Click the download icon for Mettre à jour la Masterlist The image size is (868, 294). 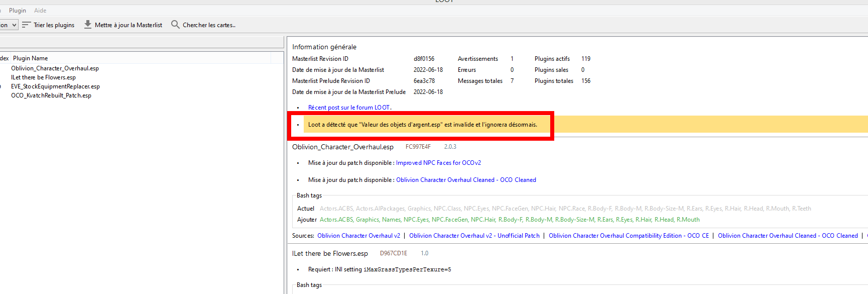88,25
